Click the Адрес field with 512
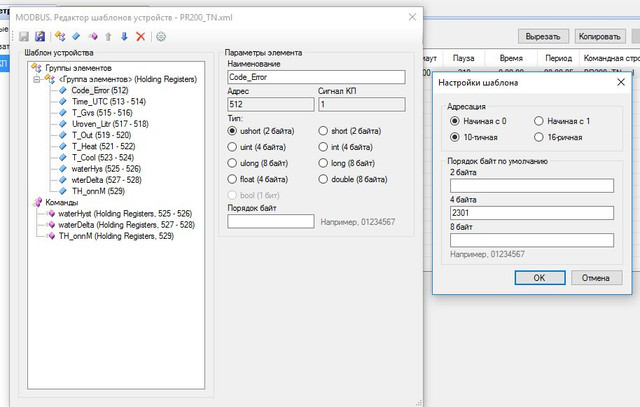The width and height of the screenshot is (640, 407). pos(271,105)
